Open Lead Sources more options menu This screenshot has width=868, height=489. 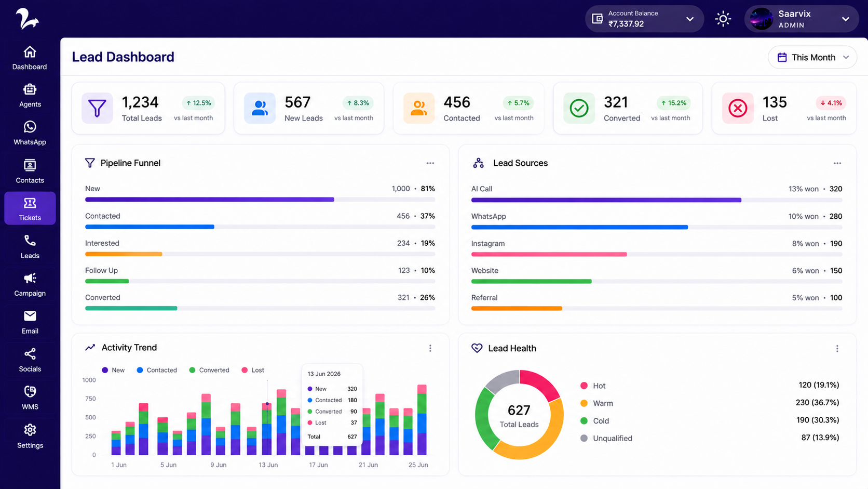point(837,163)
